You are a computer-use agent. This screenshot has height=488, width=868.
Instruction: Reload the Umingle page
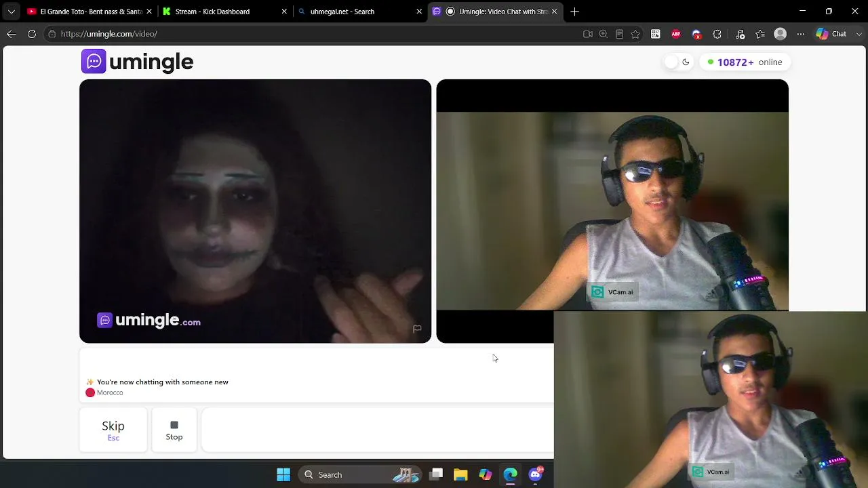point(32,34)
